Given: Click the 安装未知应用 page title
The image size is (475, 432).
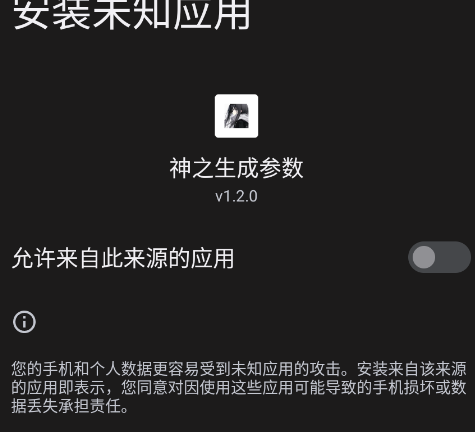Looking at the screenshot, I should click(131, 14).
